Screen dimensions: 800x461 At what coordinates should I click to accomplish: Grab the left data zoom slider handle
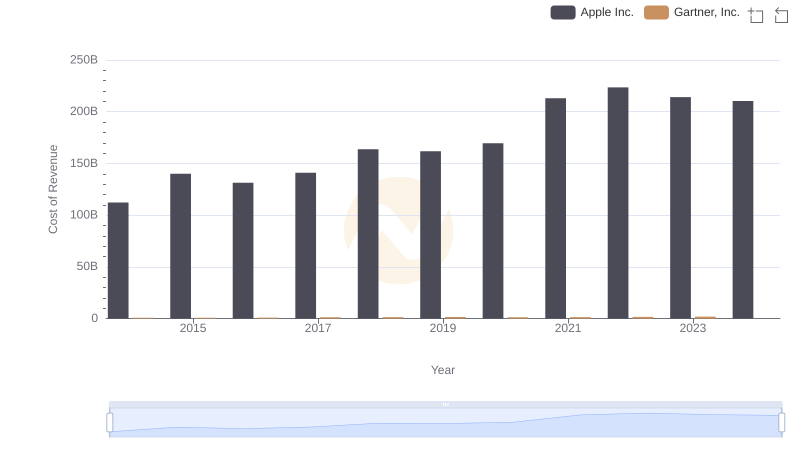coord(110,423)
